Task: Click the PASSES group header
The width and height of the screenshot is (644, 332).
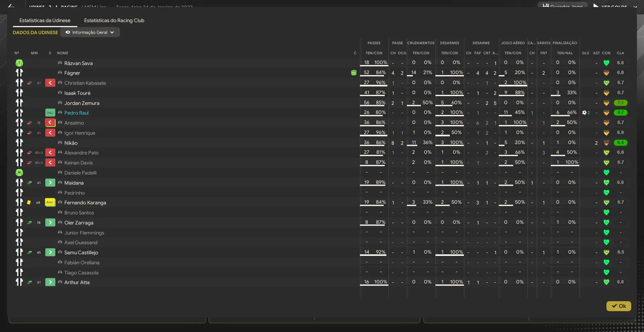Action: [374, 43]
